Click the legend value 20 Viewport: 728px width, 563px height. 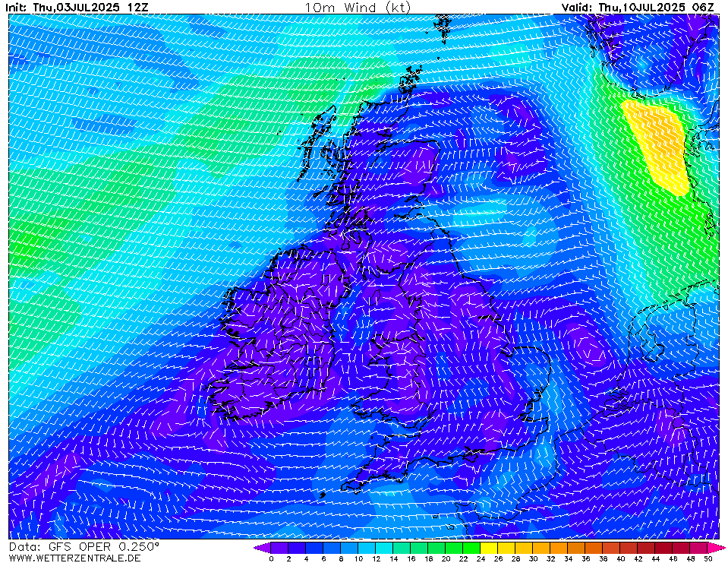pos(446,558)
